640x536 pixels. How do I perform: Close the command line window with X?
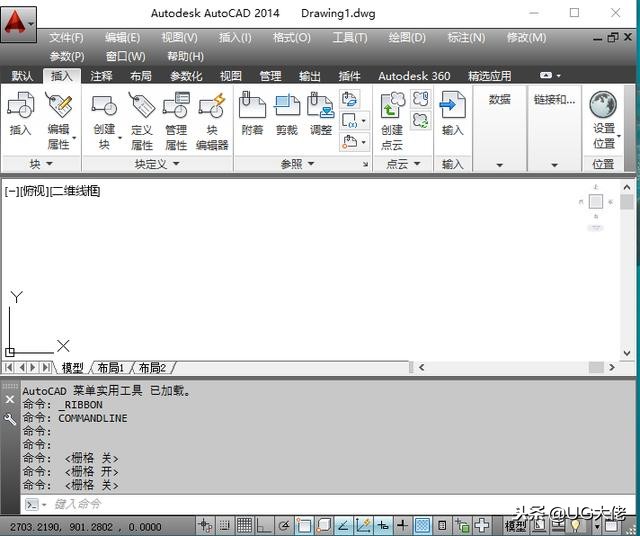pos(10,399)
